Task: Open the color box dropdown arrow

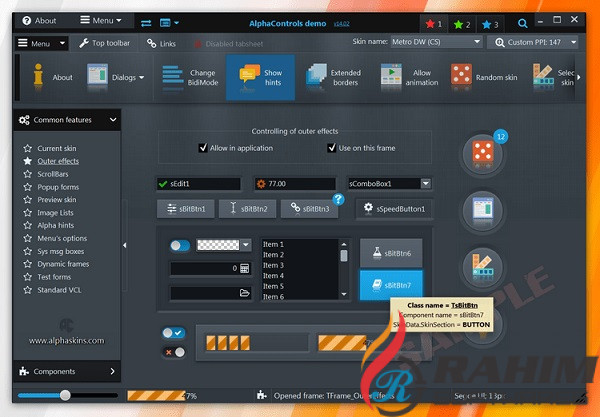Action: pos(246,245)
